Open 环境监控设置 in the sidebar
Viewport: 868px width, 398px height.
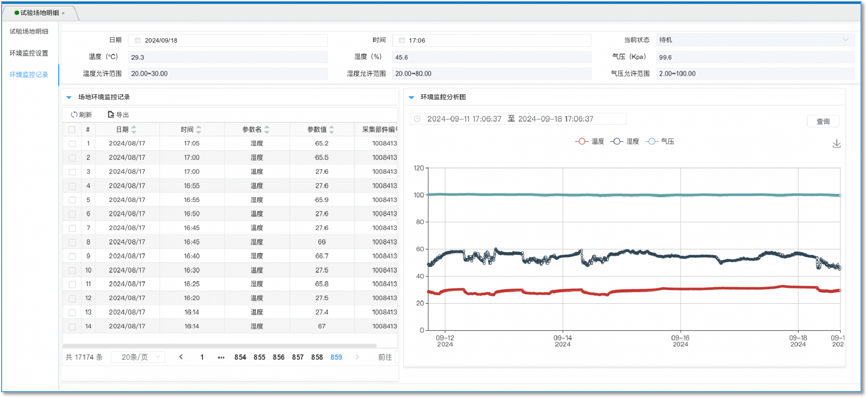pyautogui.click(x=29, y=53)
